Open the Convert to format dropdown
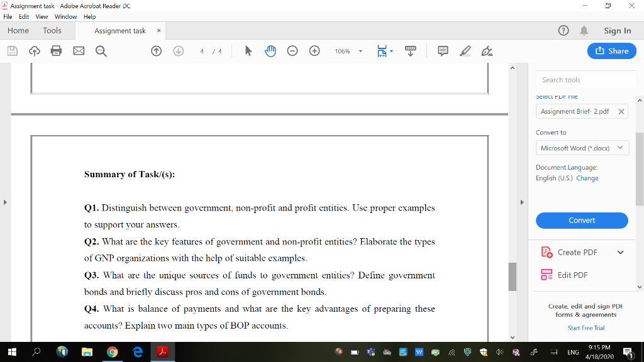The height and width of the screenshot is (362, 644). 582,148
